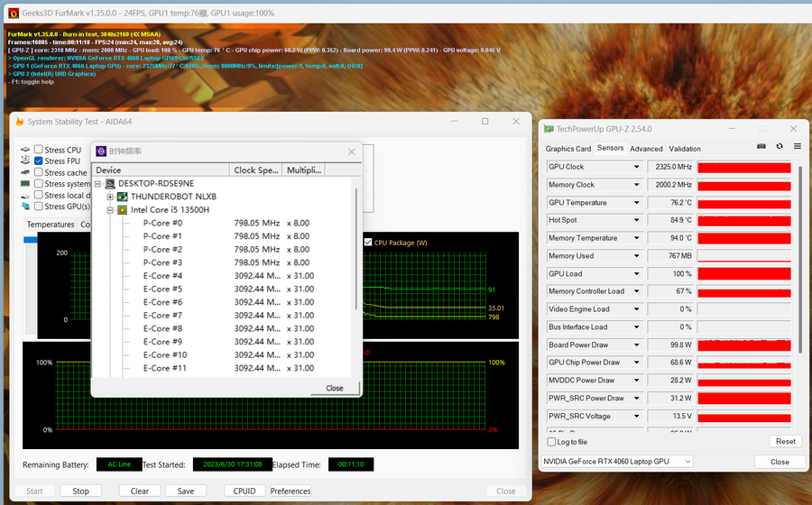812x505 pixels.
Task: Open the Validation tab in GPU-Z
Action: (x=685, y=149)
